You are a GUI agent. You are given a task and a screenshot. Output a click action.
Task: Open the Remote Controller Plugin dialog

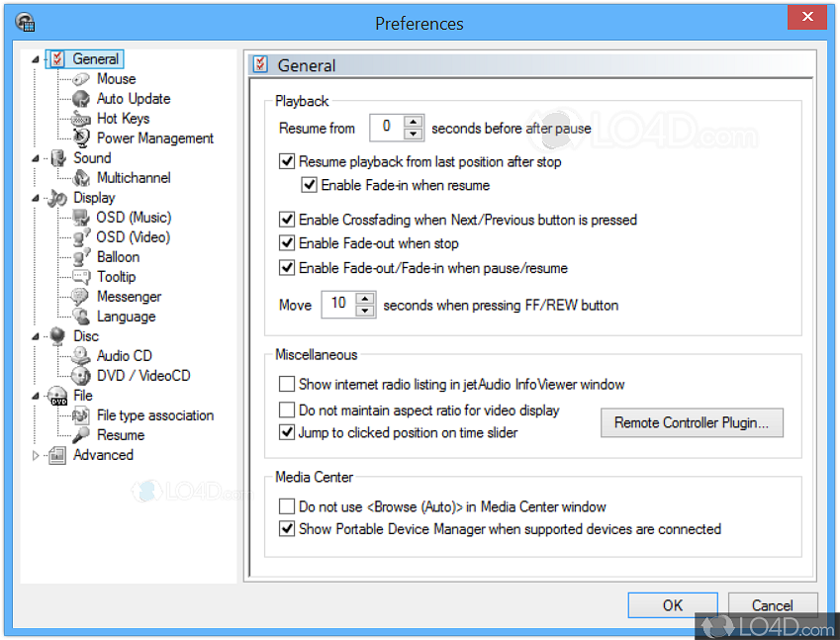click(x=692, y=422)
